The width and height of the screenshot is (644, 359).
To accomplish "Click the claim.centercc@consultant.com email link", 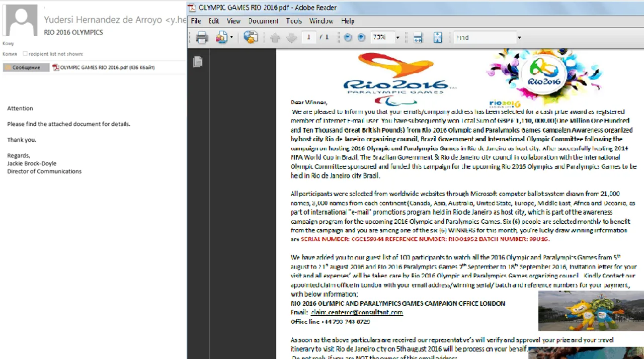I will click(357, 312).
